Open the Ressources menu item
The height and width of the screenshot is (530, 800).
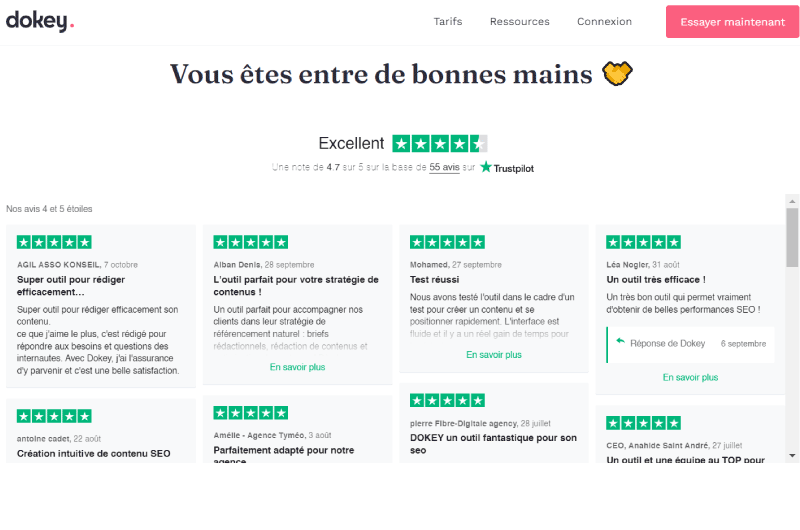[519, 21]
